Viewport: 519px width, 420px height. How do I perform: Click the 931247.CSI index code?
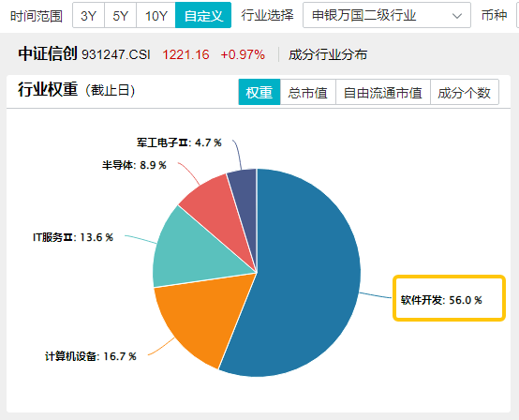[116, 54]
